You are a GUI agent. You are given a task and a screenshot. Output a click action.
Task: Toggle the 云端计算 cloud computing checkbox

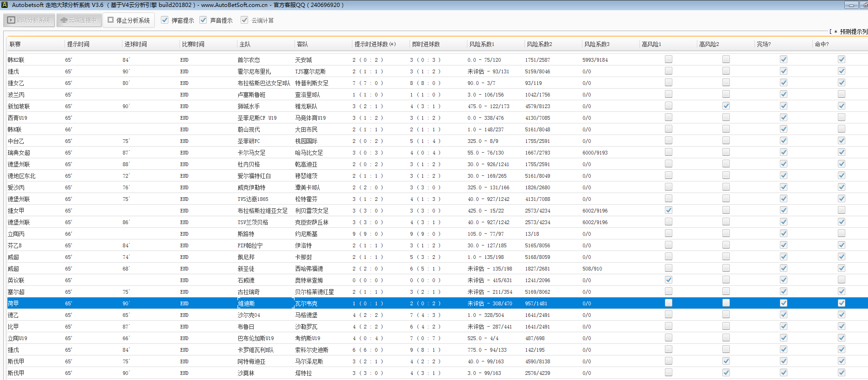(x=244, y=20)
